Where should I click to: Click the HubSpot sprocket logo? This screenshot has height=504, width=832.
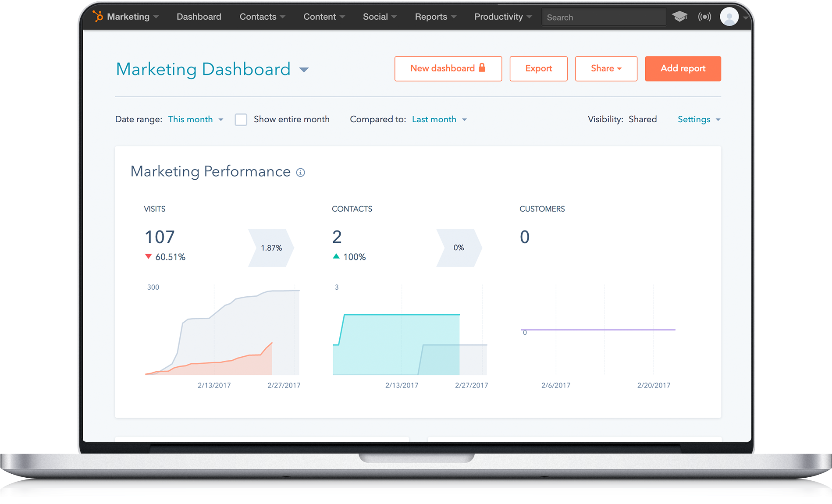tap(98, 16)
